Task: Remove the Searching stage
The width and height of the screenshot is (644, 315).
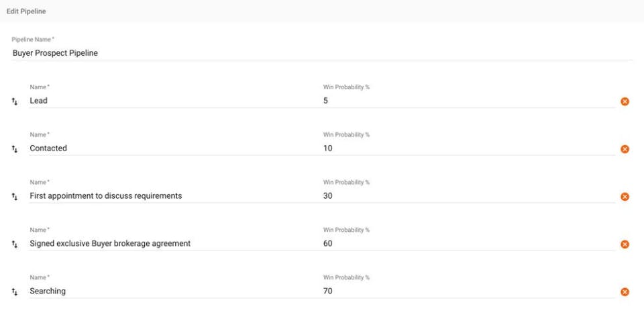Action: point(625,291)
